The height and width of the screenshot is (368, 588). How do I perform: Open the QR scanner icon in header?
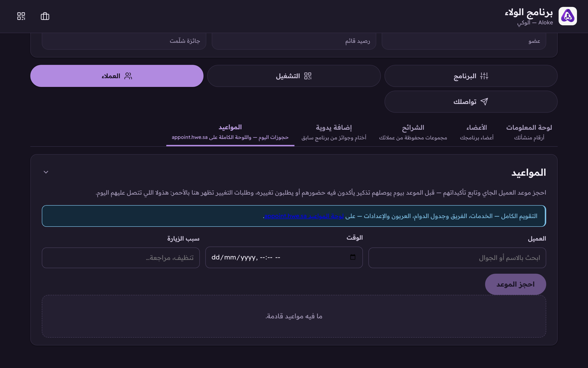(21, 16)
